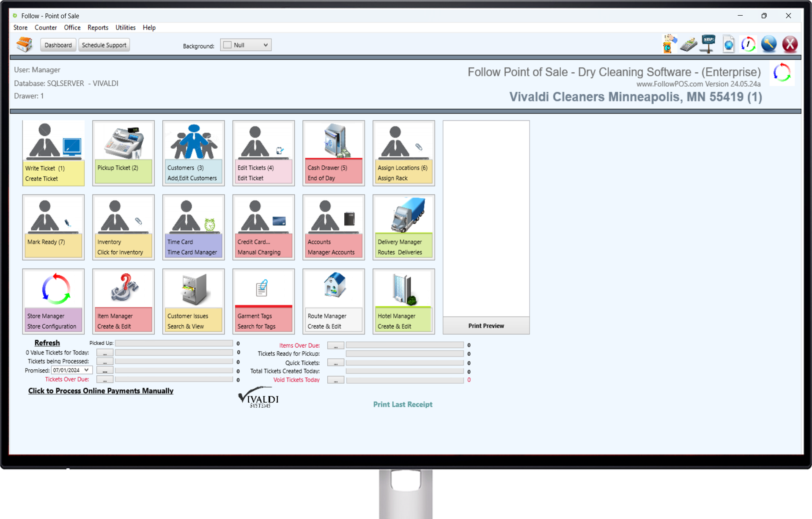This screenshot has width=812, height=519.
Task: Click to Process Online Payments Manually link
Action: 101,391
